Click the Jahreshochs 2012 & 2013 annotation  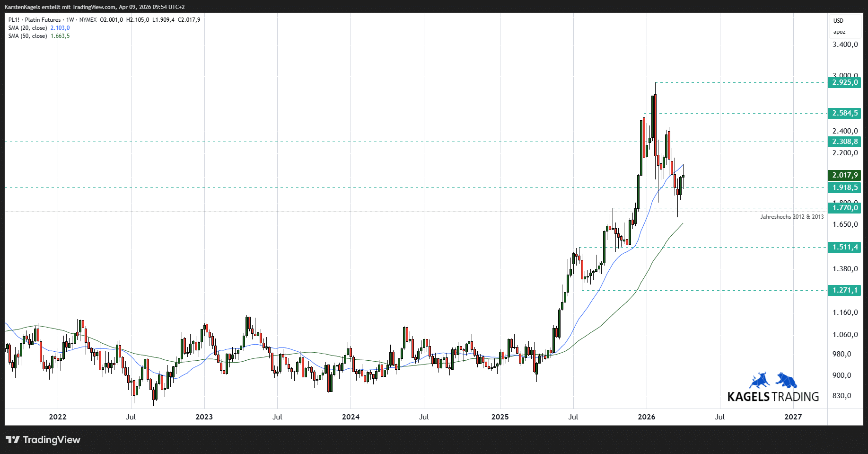coord(791,217)
